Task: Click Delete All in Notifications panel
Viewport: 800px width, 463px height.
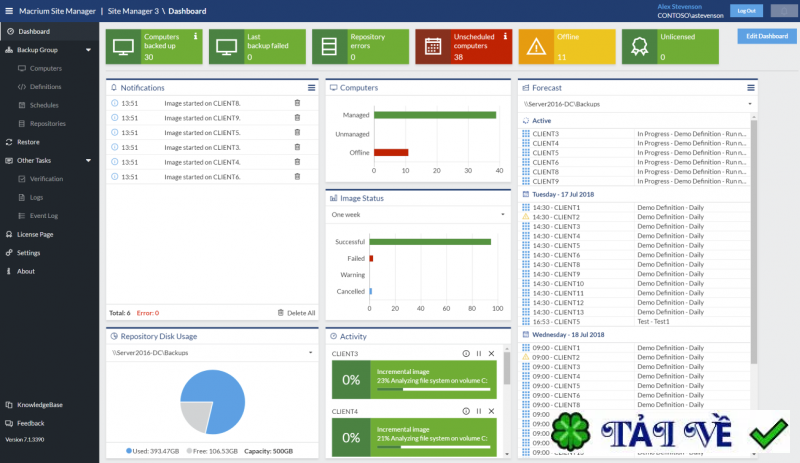Action: 297,313
